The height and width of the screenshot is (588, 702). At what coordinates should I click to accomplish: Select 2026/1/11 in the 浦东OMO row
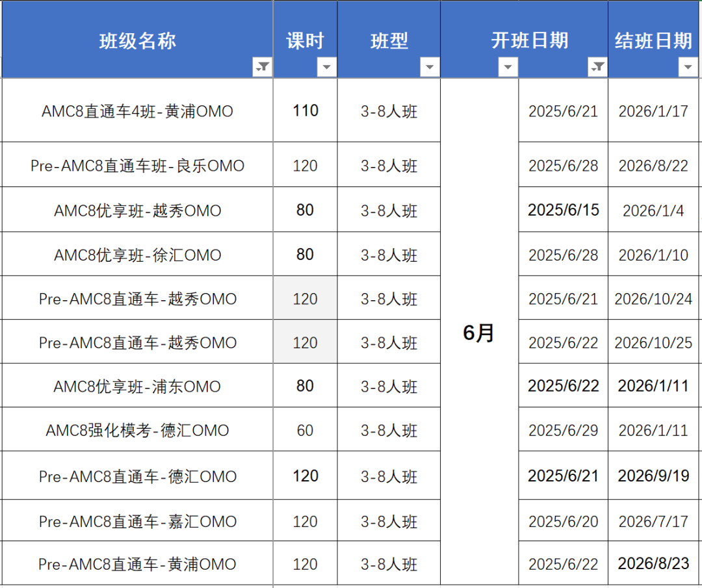coord(653,386)
